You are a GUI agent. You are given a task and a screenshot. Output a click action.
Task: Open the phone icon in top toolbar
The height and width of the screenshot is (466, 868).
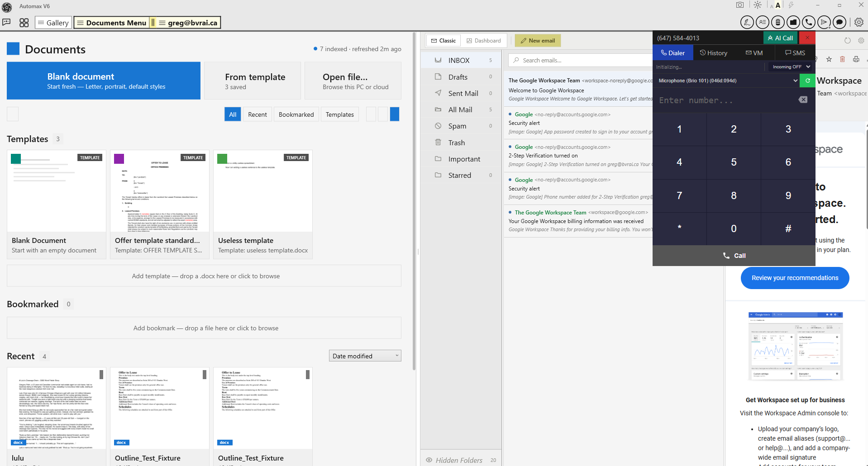pyautogui.click(x=809, y=22)
